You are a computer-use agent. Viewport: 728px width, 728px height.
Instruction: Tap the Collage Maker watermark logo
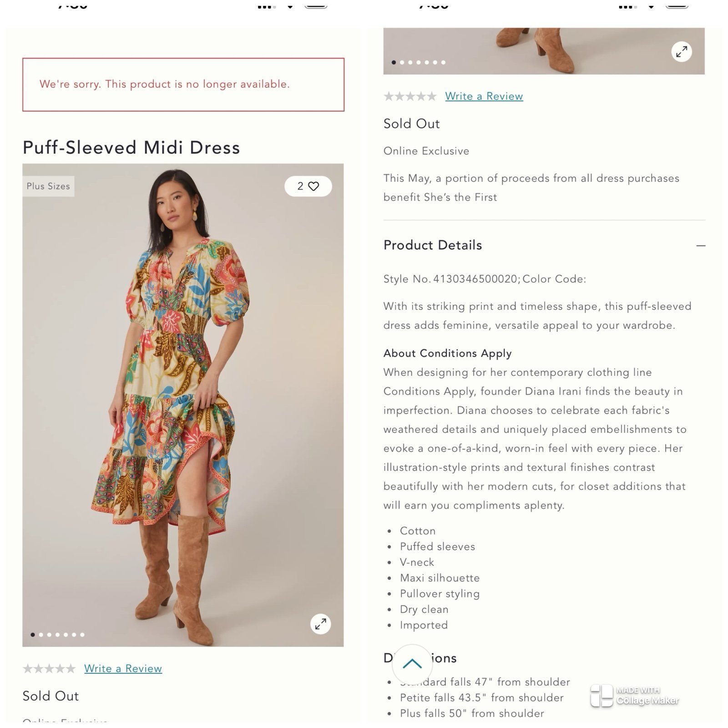pyautogui.click(x=634, y=696)
